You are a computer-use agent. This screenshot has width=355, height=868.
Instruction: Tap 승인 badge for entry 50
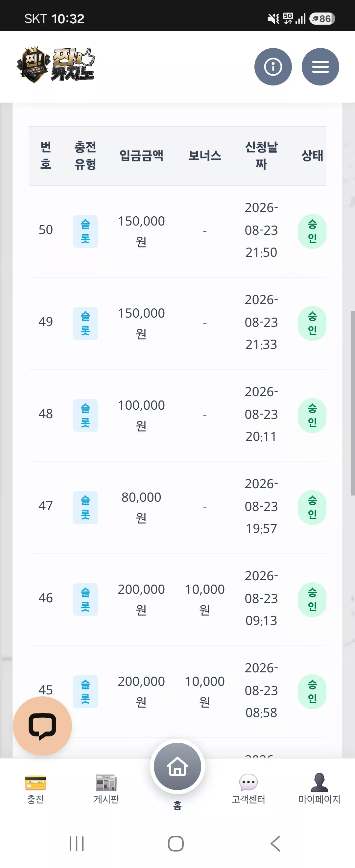point(312,231)
